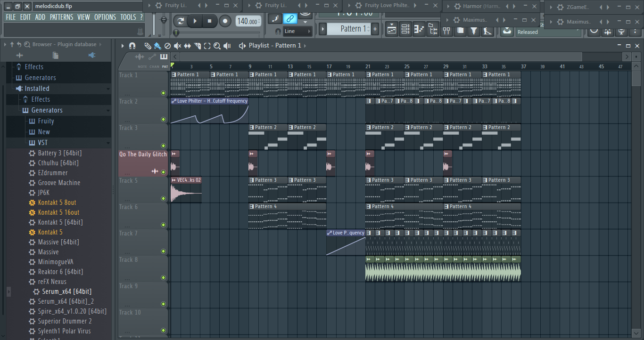Toggle the link/multilink controller chain button

coord(290,19)
